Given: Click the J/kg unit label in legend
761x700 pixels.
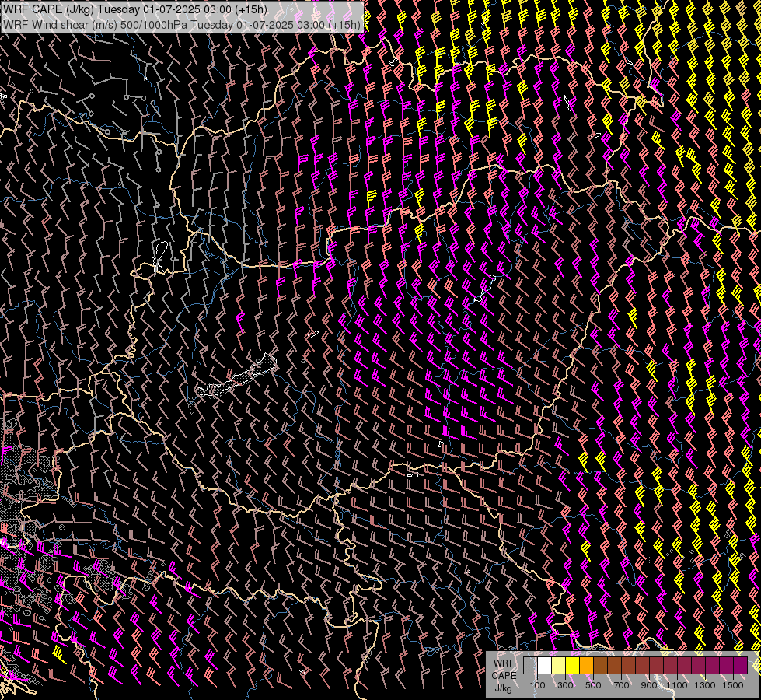Looking at the screenshot, I should [x=503, y=688].
